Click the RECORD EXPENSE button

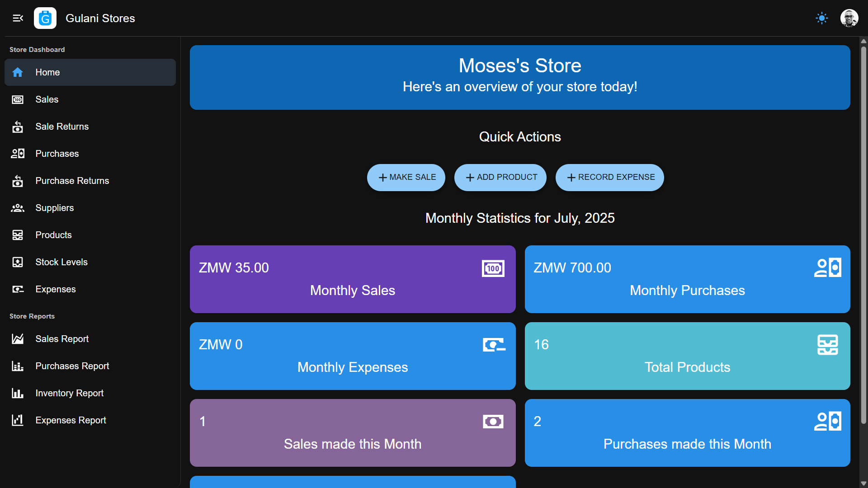point(609,177)
